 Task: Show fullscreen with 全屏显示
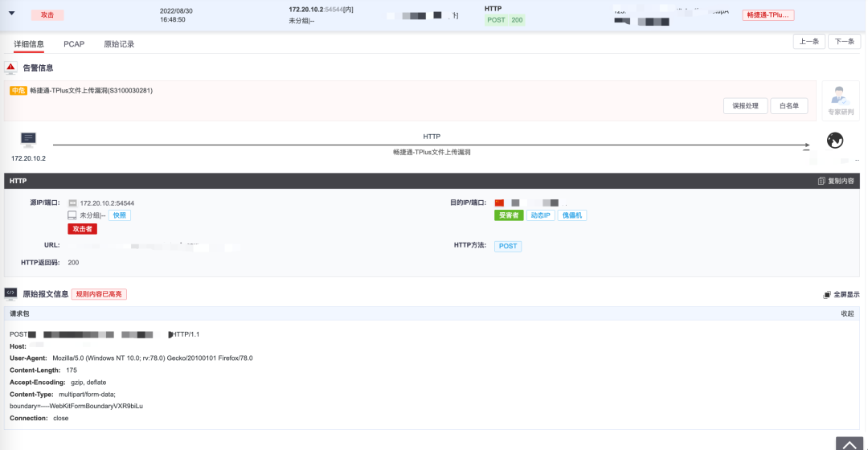pyautogui.click(x=841, y=294)
